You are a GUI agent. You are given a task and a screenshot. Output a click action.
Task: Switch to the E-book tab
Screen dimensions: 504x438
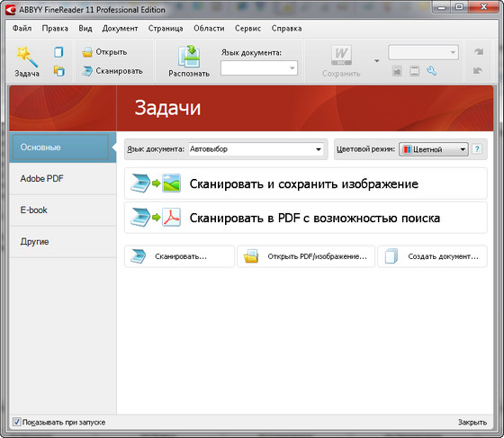pos(63,210)
